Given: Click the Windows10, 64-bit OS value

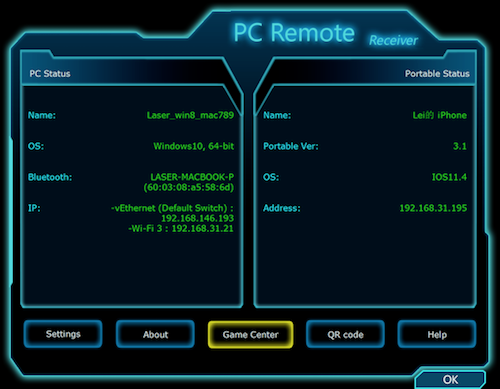Looking at the screenshot, I should (x=194, y=146).
